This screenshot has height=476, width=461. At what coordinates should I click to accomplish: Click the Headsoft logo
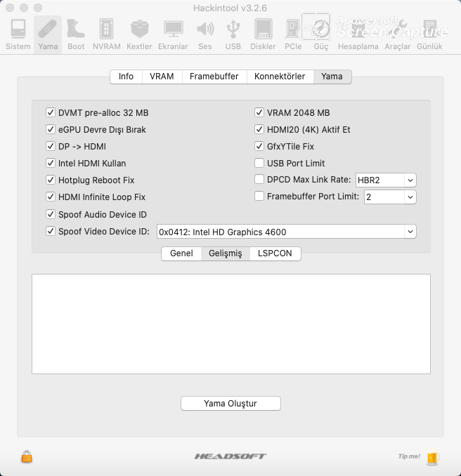[x=230, y=456]
